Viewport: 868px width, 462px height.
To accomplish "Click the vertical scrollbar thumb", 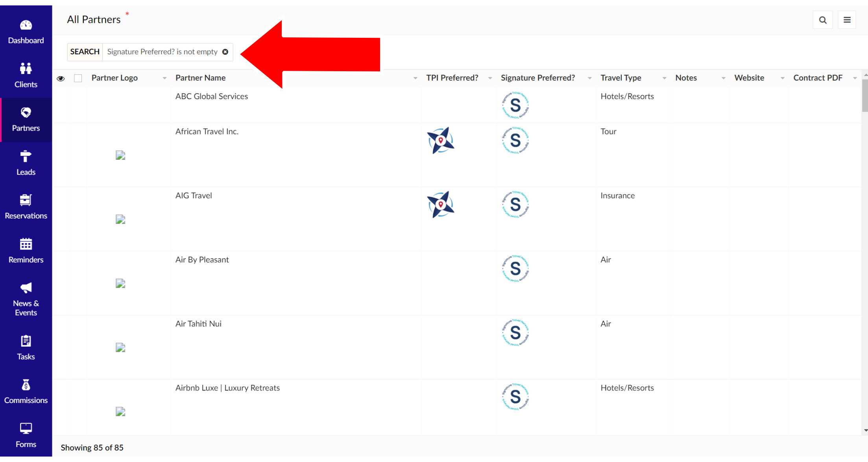I will pyautogui.click(x=864, y=95).
